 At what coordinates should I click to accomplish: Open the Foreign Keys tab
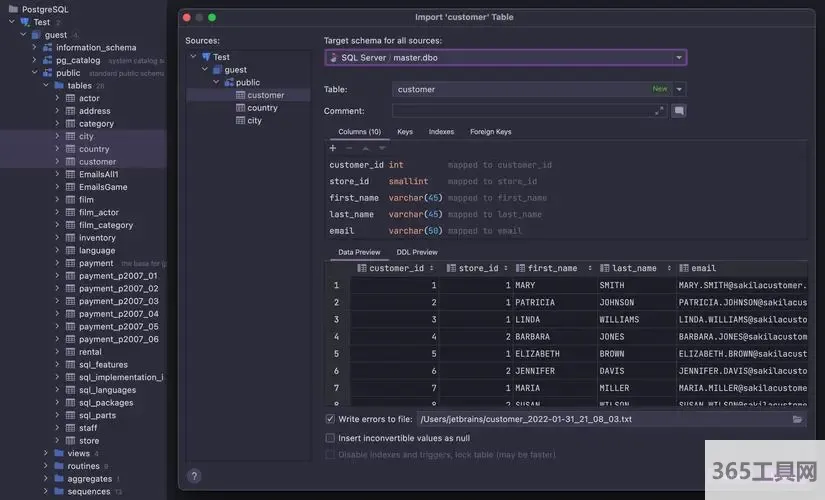[490, 132]
